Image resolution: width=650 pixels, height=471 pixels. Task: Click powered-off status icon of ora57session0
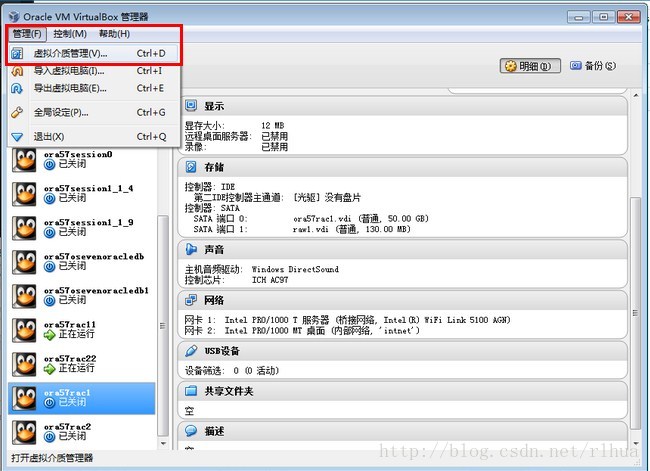tap(49, 165)
